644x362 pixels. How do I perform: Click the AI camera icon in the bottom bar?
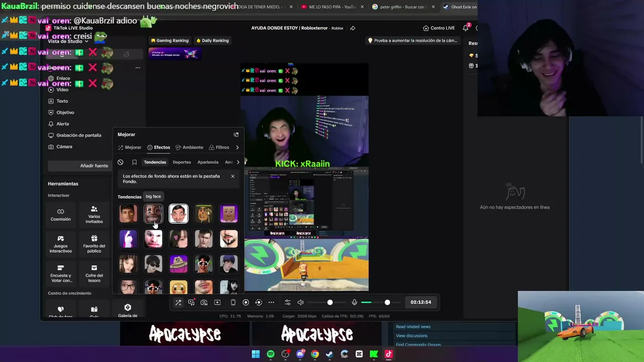[x=204, y=302]
